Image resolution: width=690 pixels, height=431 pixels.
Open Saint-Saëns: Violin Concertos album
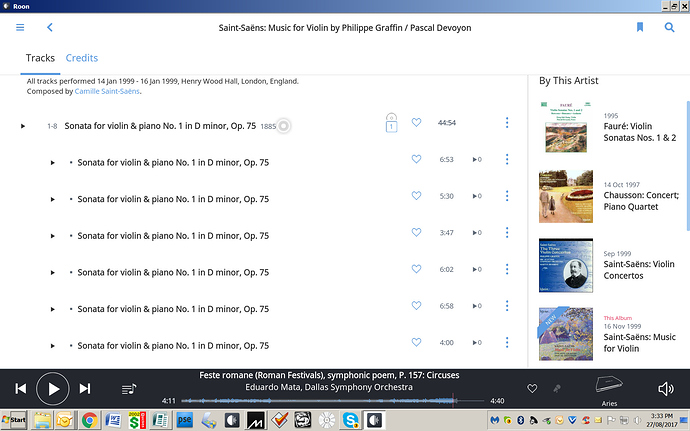pos(639,270)
